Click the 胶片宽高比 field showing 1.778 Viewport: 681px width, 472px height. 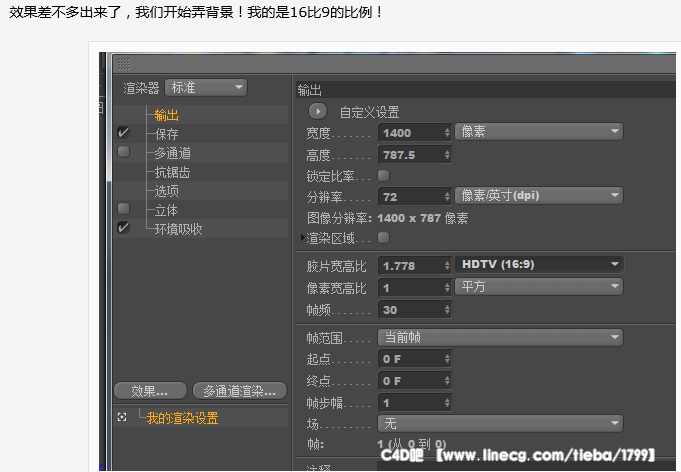pyautogui.click(x=411, y=265)
